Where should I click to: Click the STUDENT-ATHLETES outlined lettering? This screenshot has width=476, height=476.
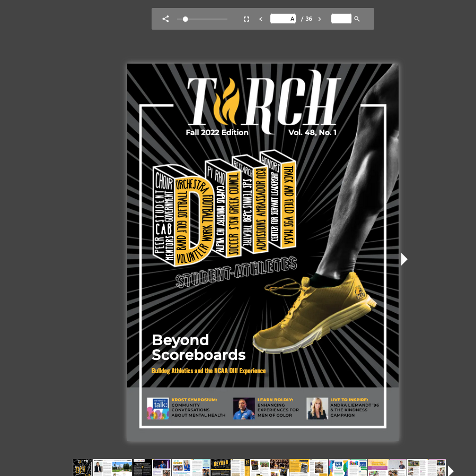(x=236, y=272)
